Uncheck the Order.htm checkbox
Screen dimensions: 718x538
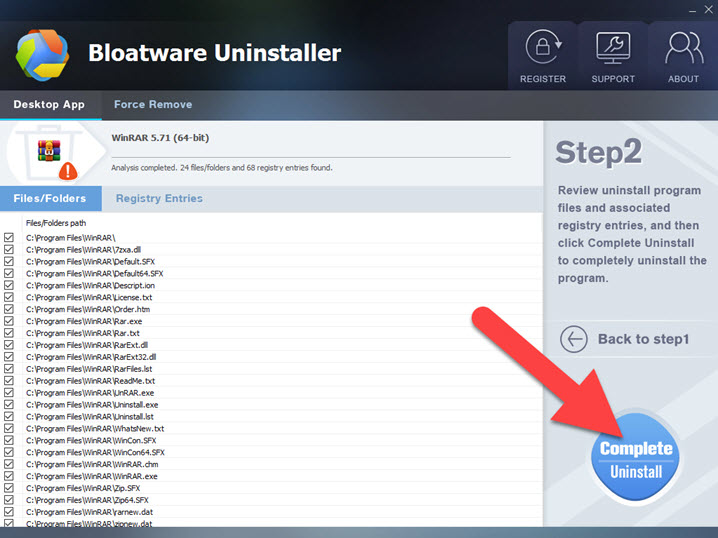[9, 309]
